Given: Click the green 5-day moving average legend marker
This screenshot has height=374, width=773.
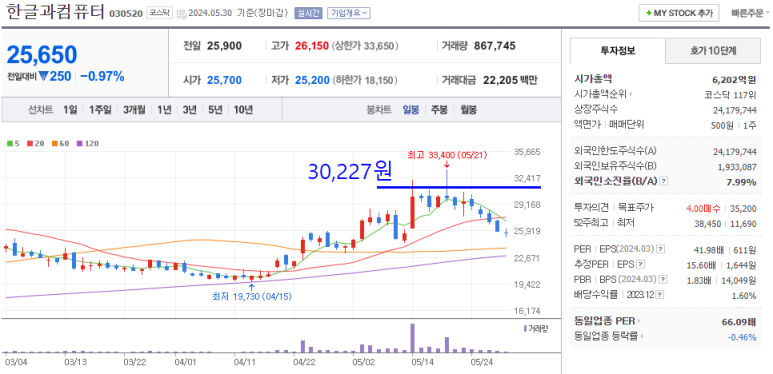Looking at the screenshot, I should (x=10, y=143).
